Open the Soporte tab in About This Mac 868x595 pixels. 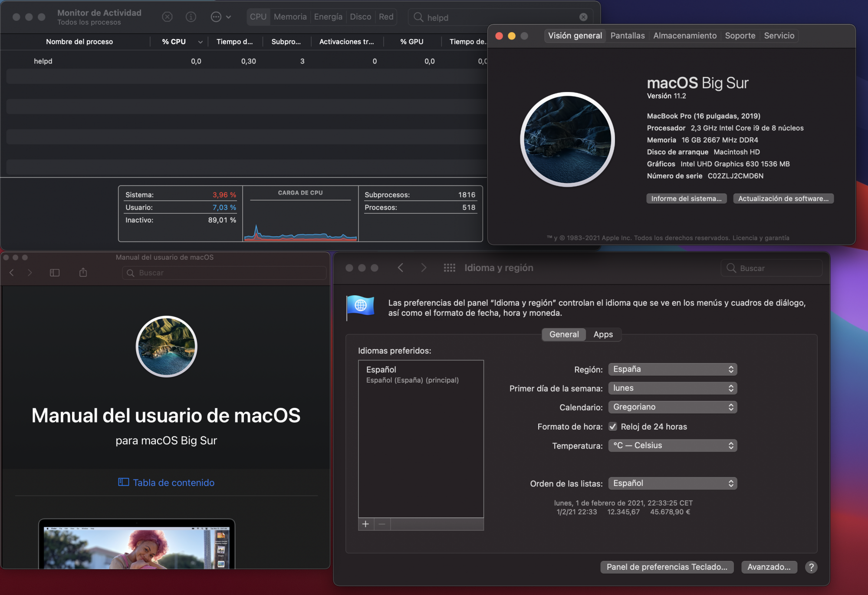coord(740,36)
